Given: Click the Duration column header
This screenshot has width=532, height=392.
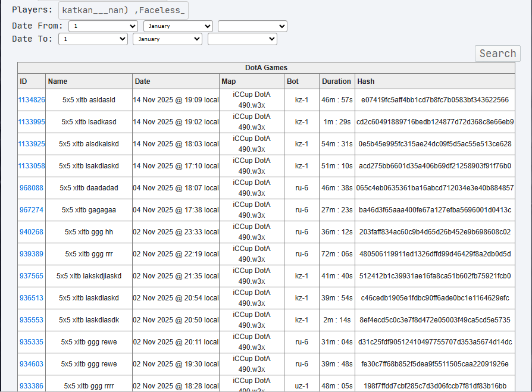Looking at the screenshot, I should [337, 81].
